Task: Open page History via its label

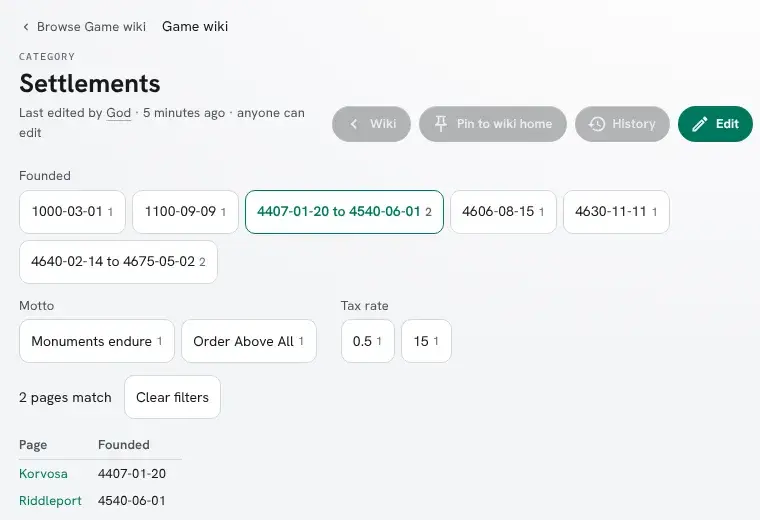Action: 633,124
